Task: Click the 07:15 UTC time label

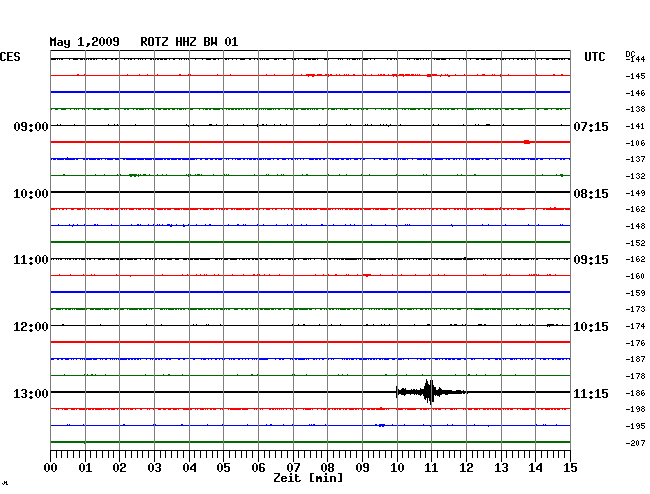Action: [591, 126]
